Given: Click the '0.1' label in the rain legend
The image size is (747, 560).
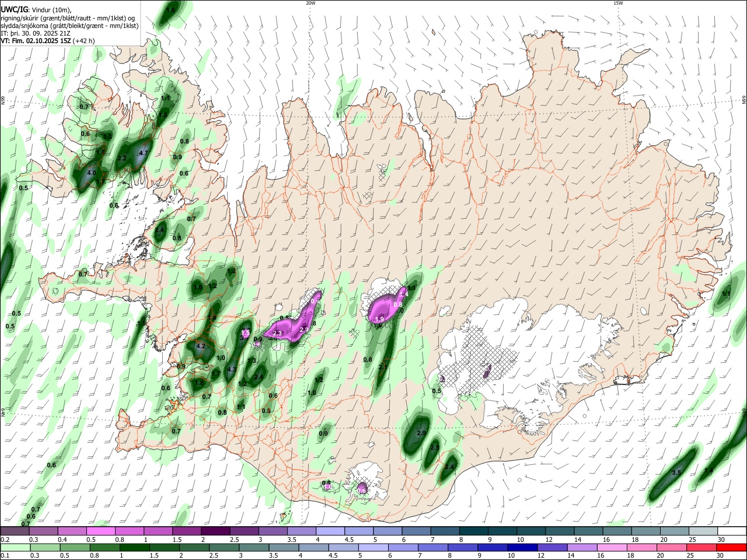Looking at the screenshot, I should 5,556.
